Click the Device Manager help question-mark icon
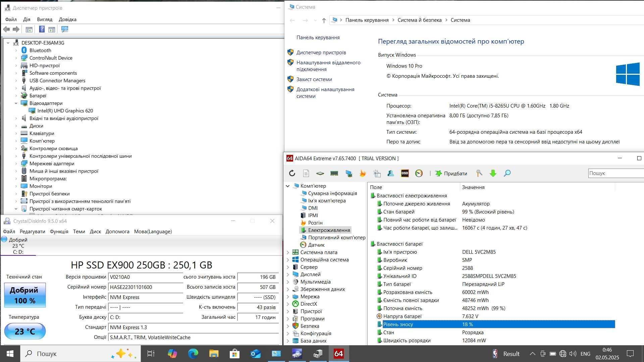 coord(42,29)
